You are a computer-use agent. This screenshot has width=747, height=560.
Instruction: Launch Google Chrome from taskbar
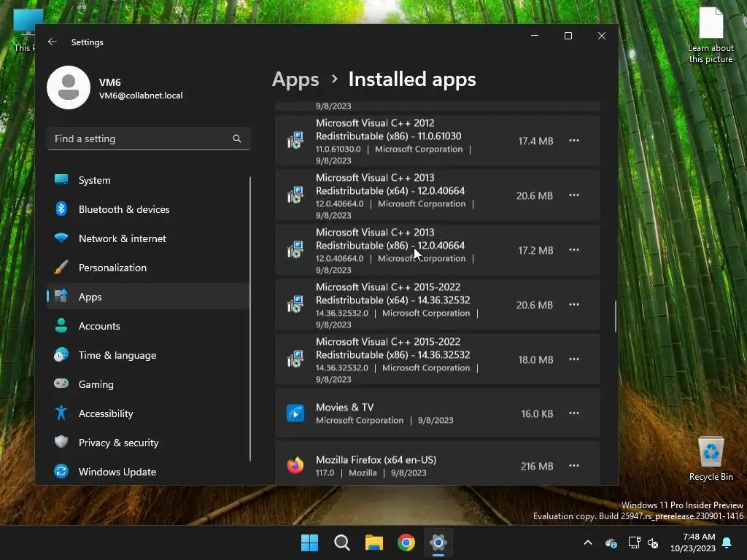tap(406, 542)
